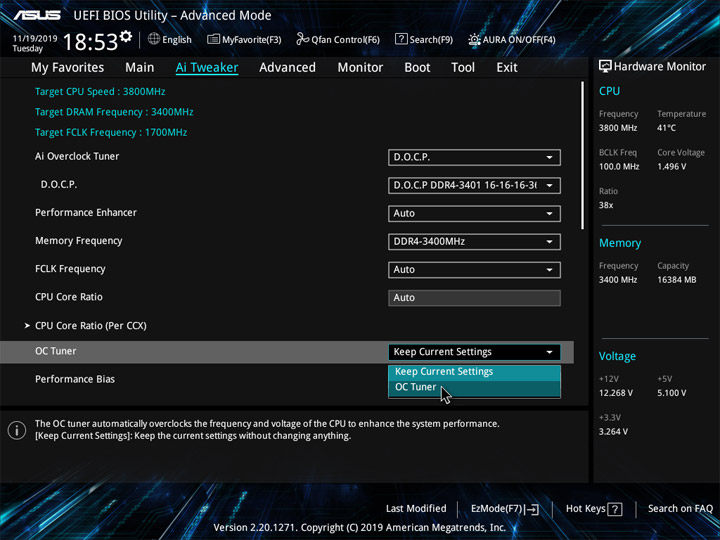Switch to the Boot tab
The width and height of the screenshot is (720, 540).
(417, 68)
